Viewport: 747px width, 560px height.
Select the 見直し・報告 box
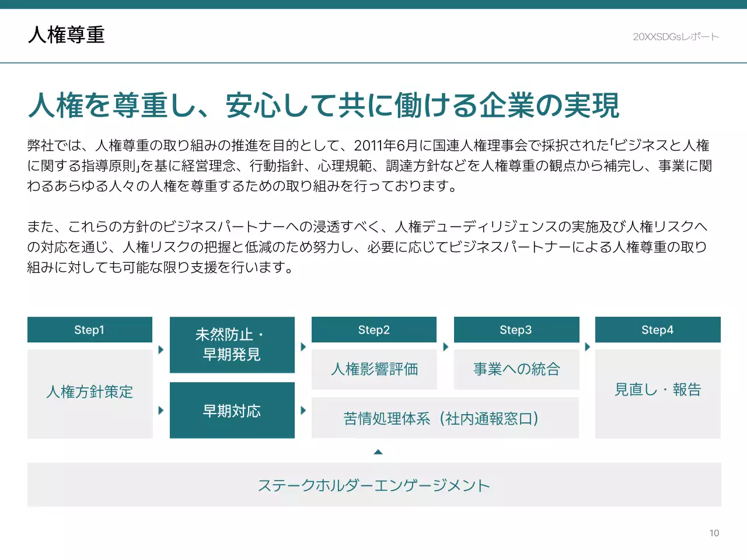point(657,390)
